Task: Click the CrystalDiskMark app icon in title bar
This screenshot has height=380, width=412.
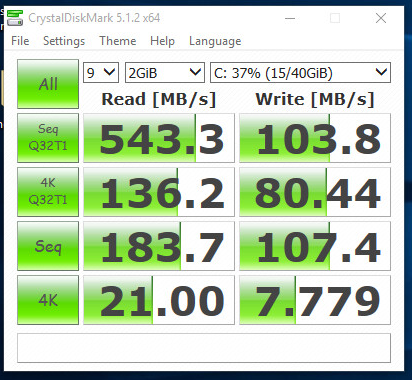Action: pyautogui.click(x=15, y=18)
